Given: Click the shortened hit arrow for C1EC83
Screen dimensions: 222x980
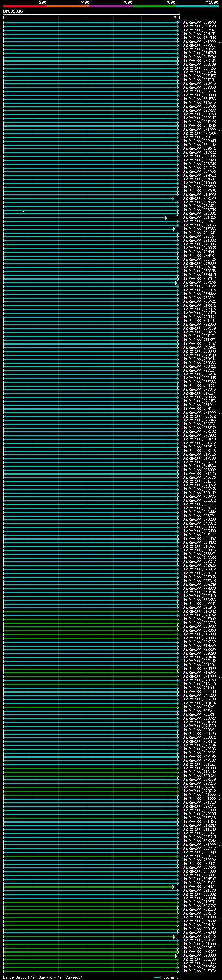Looking at the screenshot, I should (174, 229).
